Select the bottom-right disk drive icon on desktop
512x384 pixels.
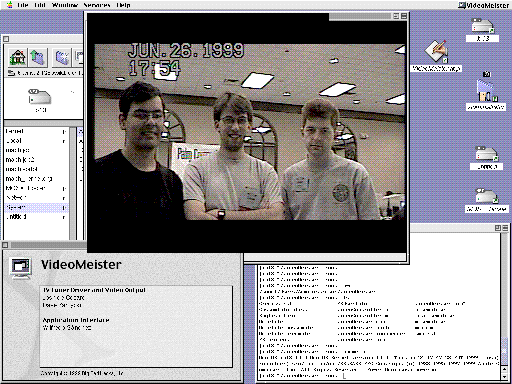pos(486,196)
